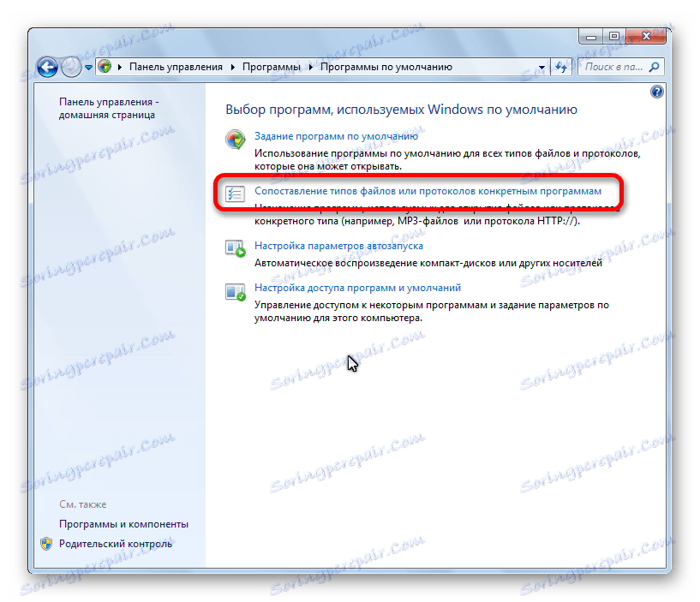Click the См. также label
700x602 pixels.
click(x=82, y=504)
